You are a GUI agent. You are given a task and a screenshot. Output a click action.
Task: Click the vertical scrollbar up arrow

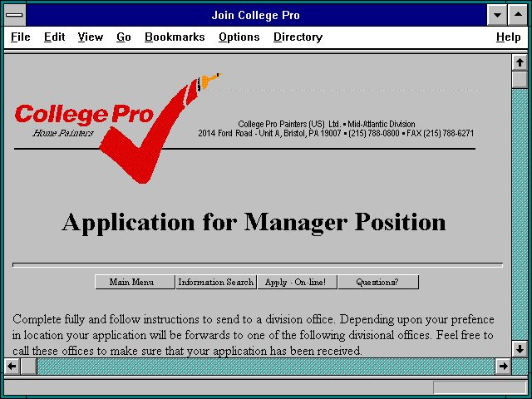[x=520, y=62]
